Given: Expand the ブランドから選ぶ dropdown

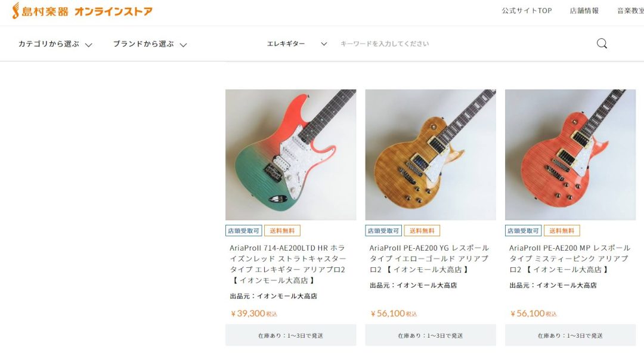Looking at the screenshot, I should (150, 44).
